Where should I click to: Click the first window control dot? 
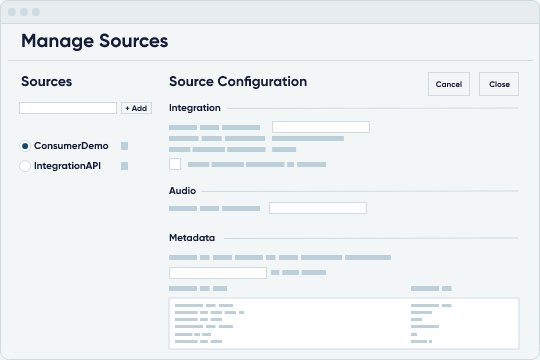[x=12, y=12]
